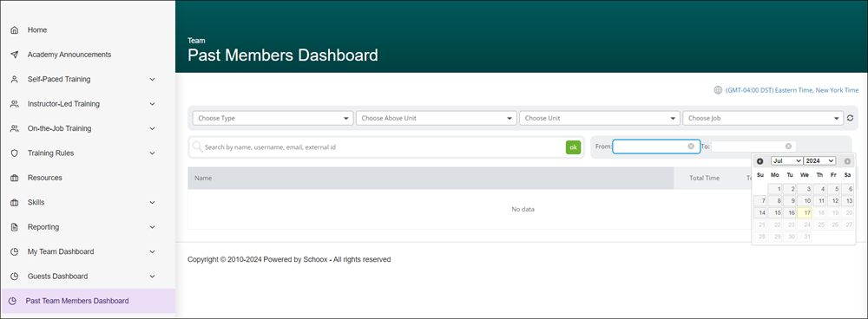Select July 10 in the calendar
Screen dimensions: 868x319
point(804,201)
